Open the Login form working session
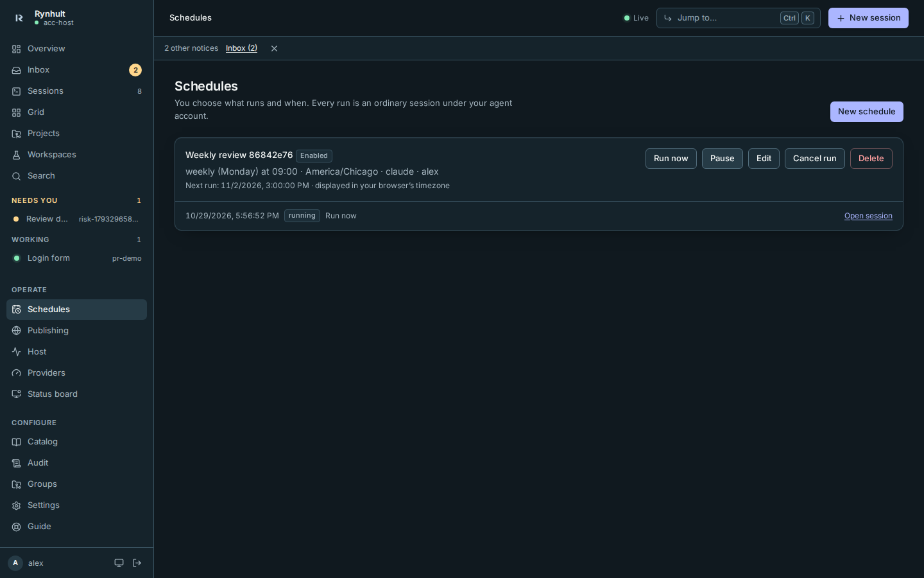 click(x=76, y=258)
